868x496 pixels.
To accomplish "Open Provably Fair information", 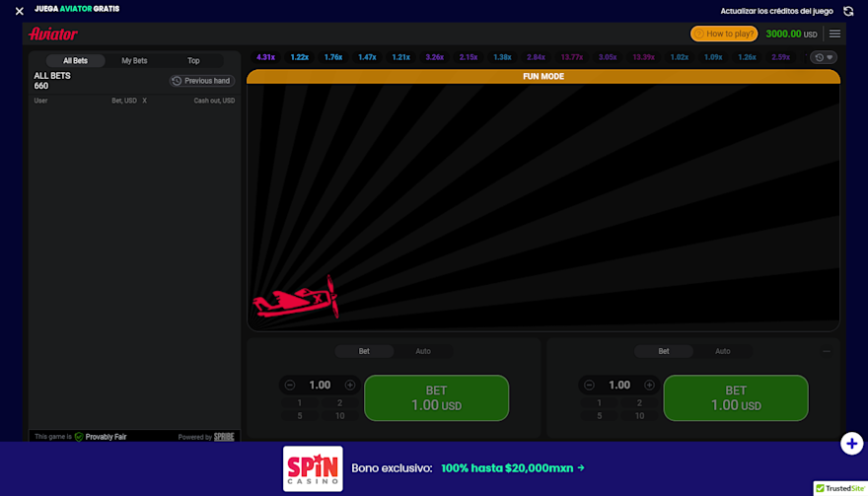I will (101, 437).
